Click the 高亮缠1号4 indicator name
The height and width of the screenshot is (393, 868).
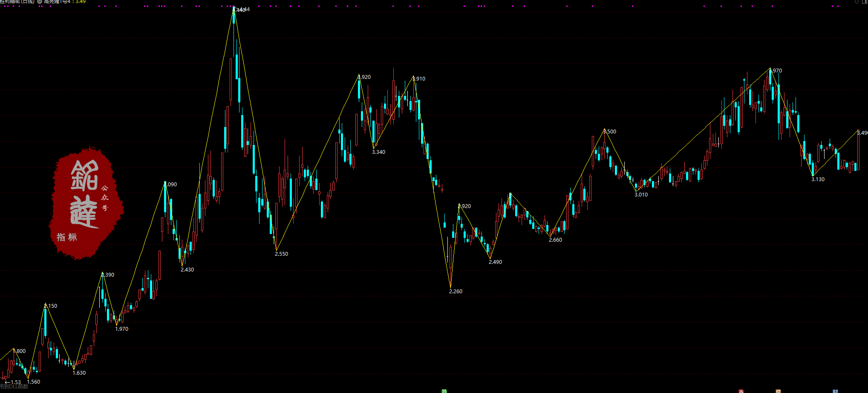click(57, 2)
